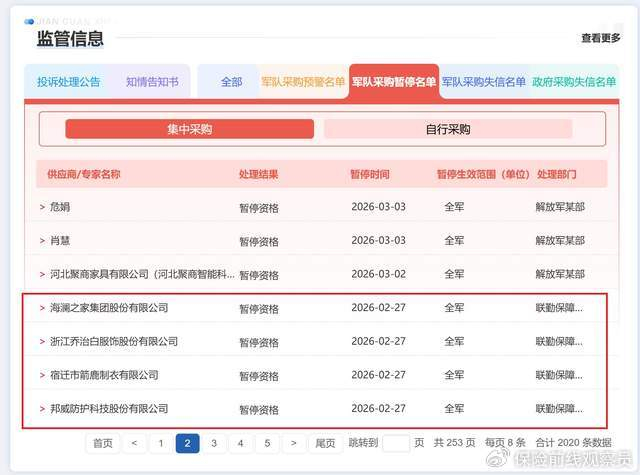Click 暂停资格 in the 海澜之家 row

pyautogui.click(x=259, y=309)
